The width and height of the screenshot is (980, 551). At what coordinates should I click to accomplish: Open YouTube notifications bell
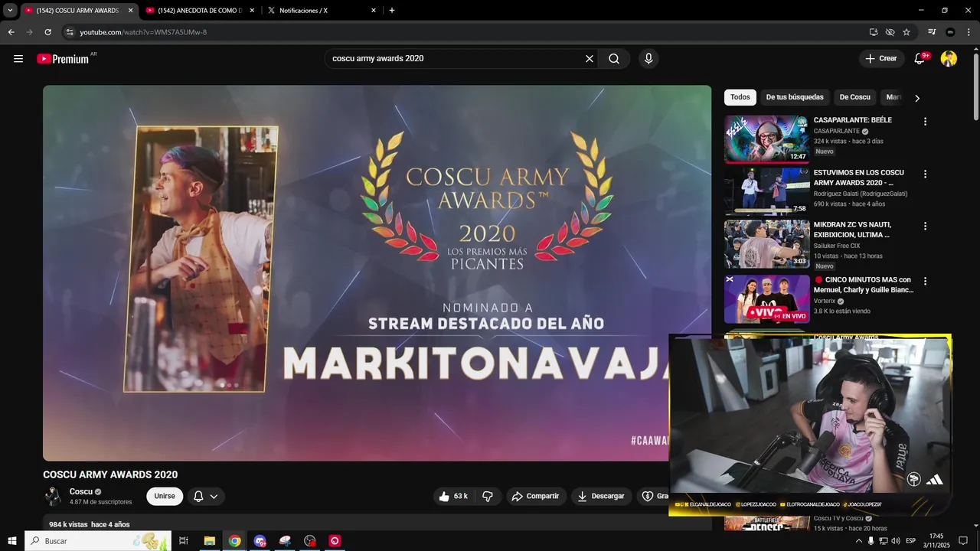(x=920, y=59)
